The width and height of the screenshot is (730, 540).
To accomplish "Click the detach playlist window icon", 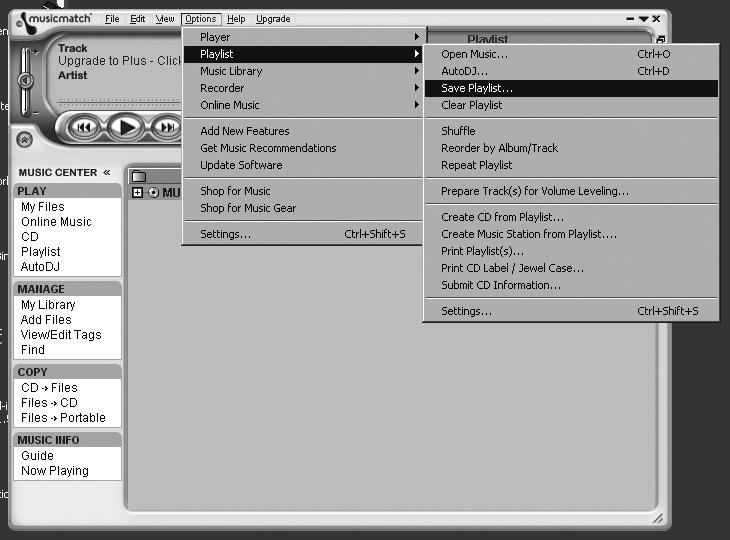I will [660, 40].
